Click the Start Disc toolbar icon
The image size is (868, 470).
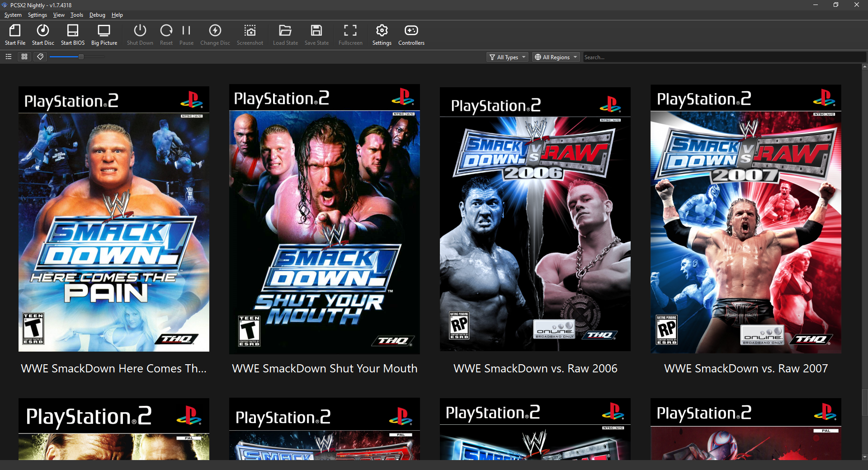(x=43, y=35)
